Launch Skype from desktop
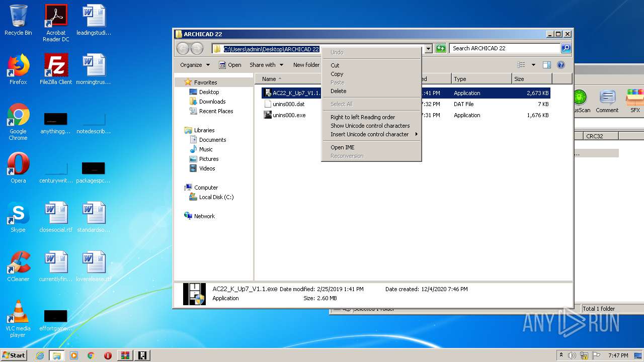Screen dimensions: 644x362 pyautogui.click(x=18, y=217)
